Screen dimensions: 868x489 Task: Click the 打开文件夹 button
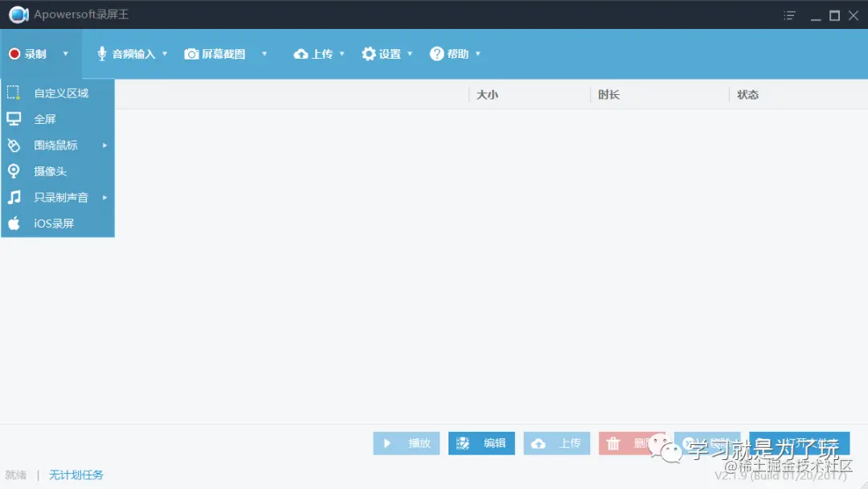point(800,443)
